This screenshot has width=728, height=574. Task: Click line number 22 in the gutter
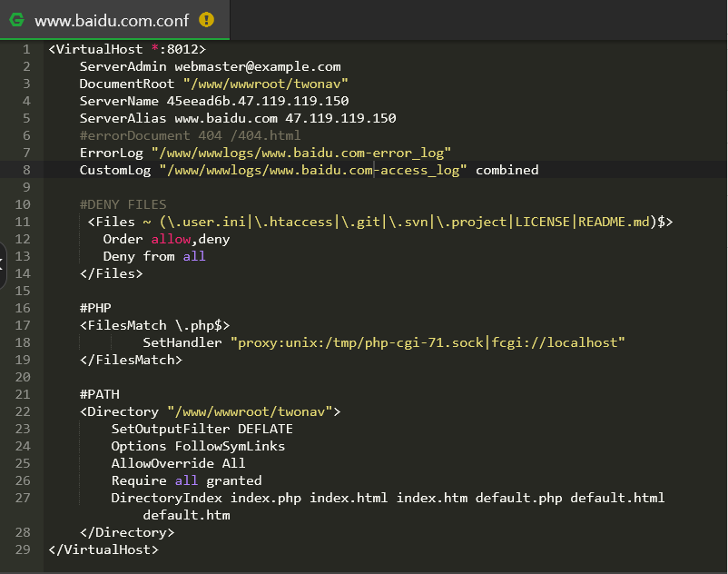(23, 411)
